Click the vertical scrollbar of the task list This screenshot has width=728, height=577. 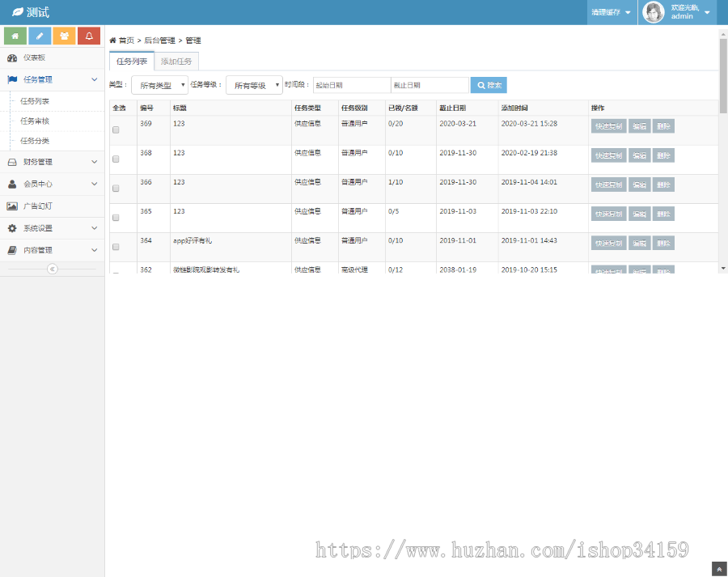tap(722, 162)
